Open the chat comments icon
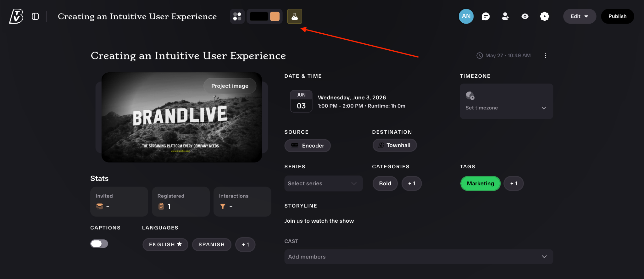Screen dimensions: 644x279 point(486,16)
